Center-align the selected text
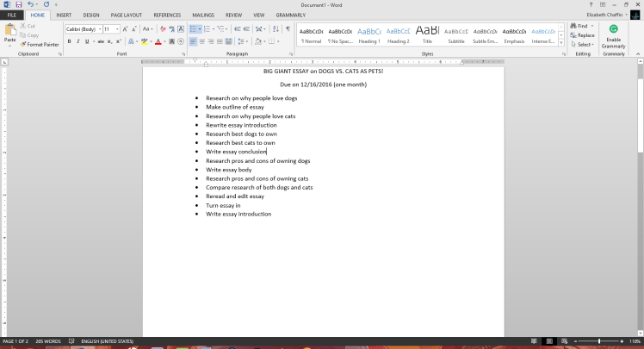The width and height of the screenshot is (644, 349). 202,41
